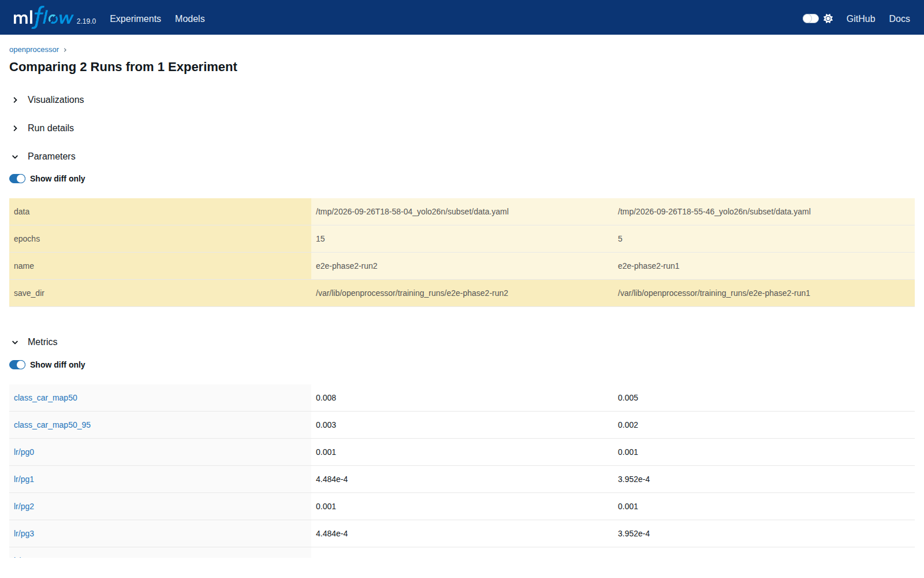
Task: Click epochs value 15
Action: pos(321,239)
